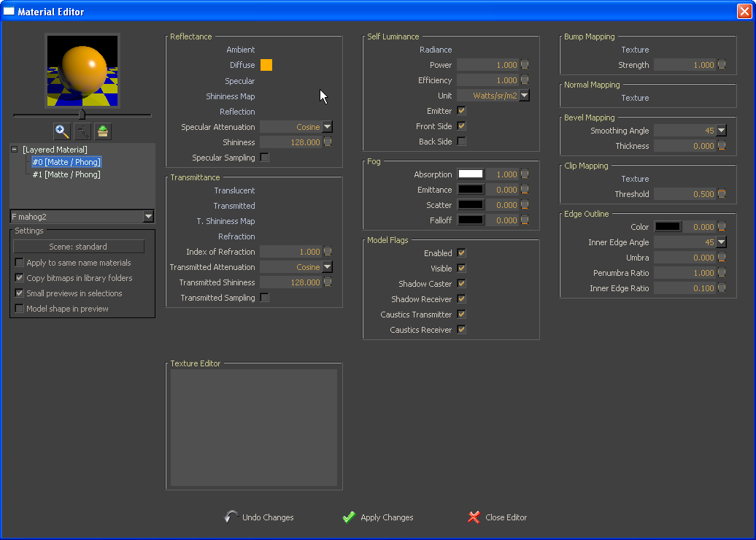This screenshot has height=540, width=756.
Task: Click the Umbra spinner knob
Action: pyautogui.click(x=722, y=258)
